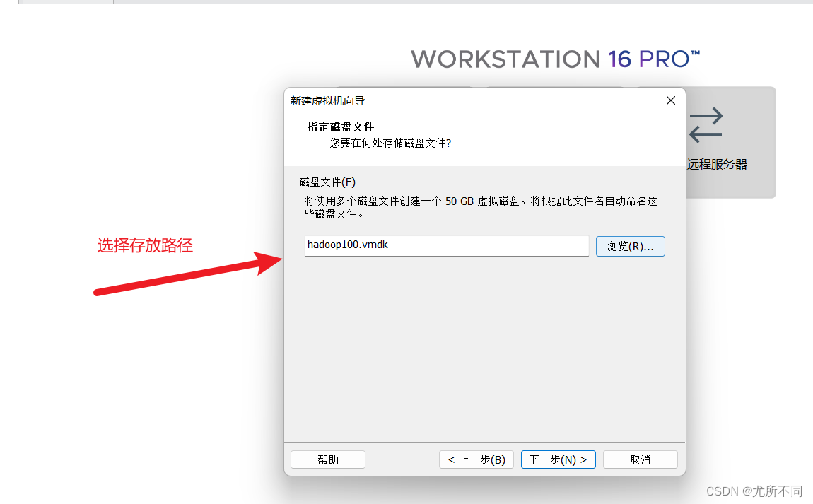Go to next step with 下一步(N)
The image size is (813, 504).
[x=558, y=459]
